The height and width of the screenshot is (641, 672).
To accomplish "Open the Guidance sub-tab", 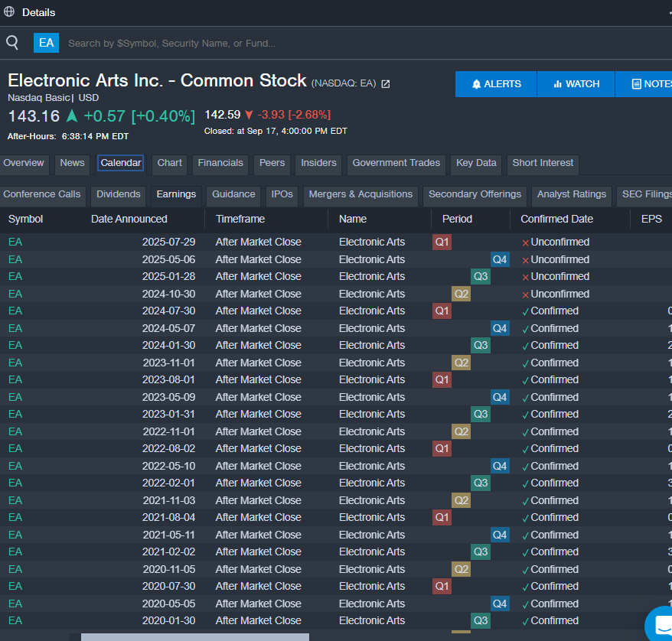I will pos(233,194).
